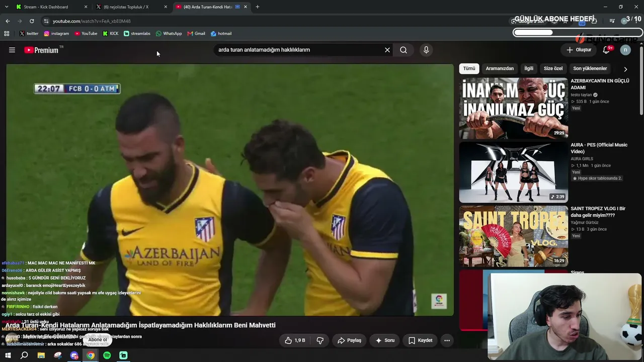Reload the current page

[x=32, y=21]
